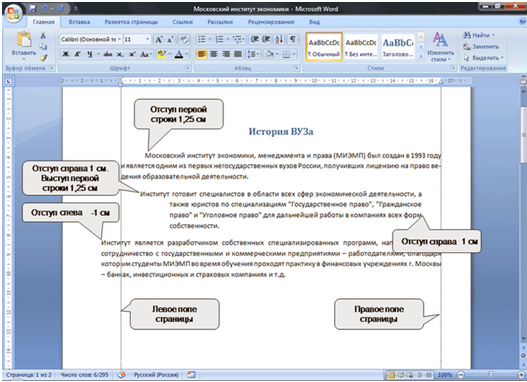Copy selection with the copy icon
The image size is (527, 382).
pos(43,46)
